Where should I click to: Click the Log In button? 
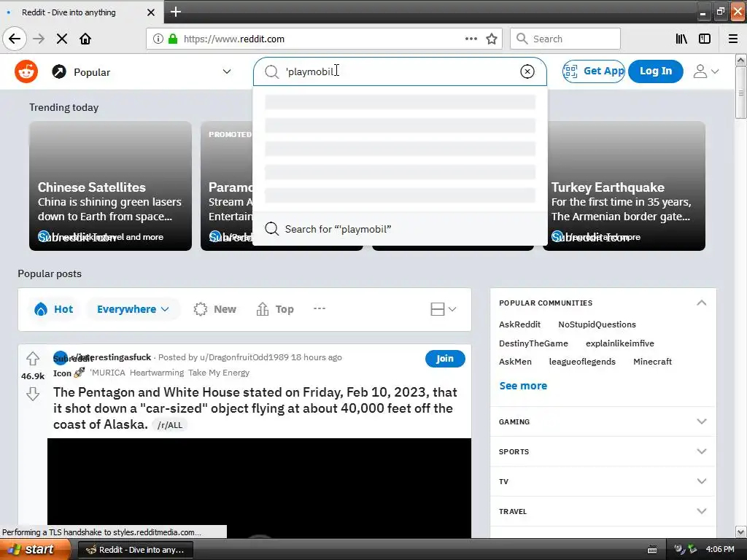[656, 71]
